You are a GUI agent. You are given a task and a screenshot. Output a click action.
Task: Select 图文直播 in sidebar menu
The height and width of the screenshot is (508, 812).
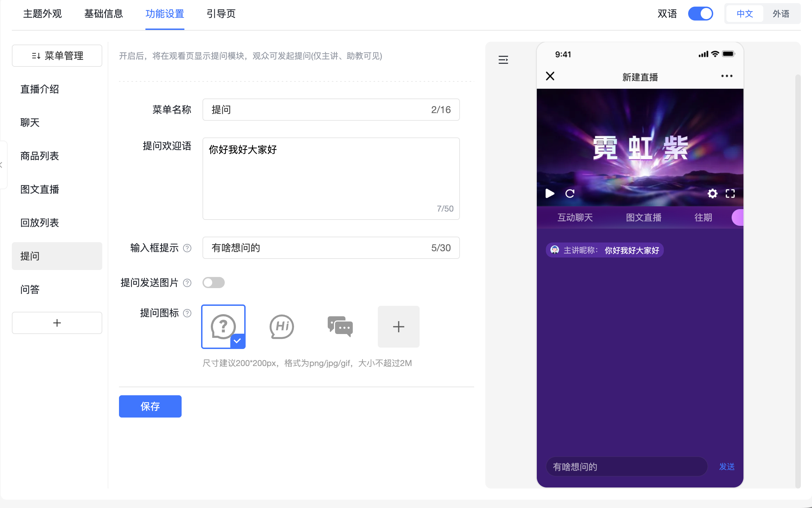tap(57, 189)
